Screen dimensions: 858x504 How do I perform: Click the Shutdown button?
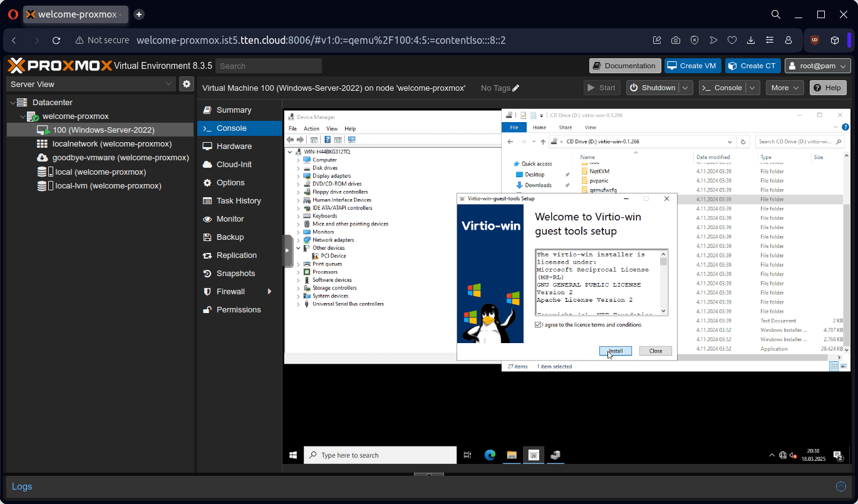click(653, 88)
